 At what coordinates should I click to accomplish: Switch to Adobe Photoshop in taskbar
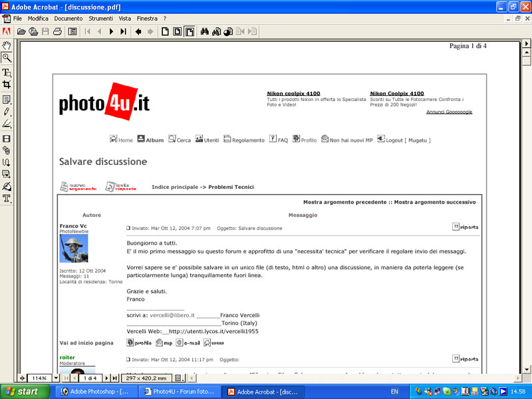(x=94, y=392)
